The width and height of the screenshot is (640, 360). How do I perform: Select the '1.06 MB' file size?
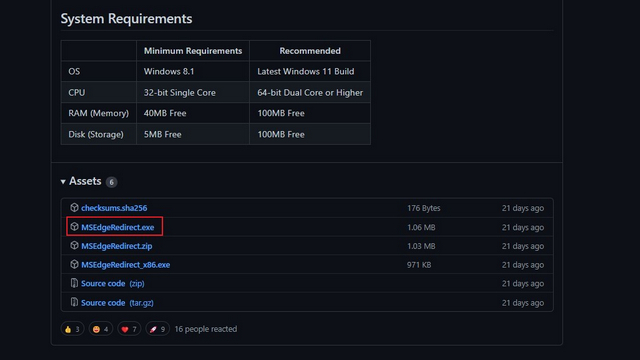click(x=421, y=227)
